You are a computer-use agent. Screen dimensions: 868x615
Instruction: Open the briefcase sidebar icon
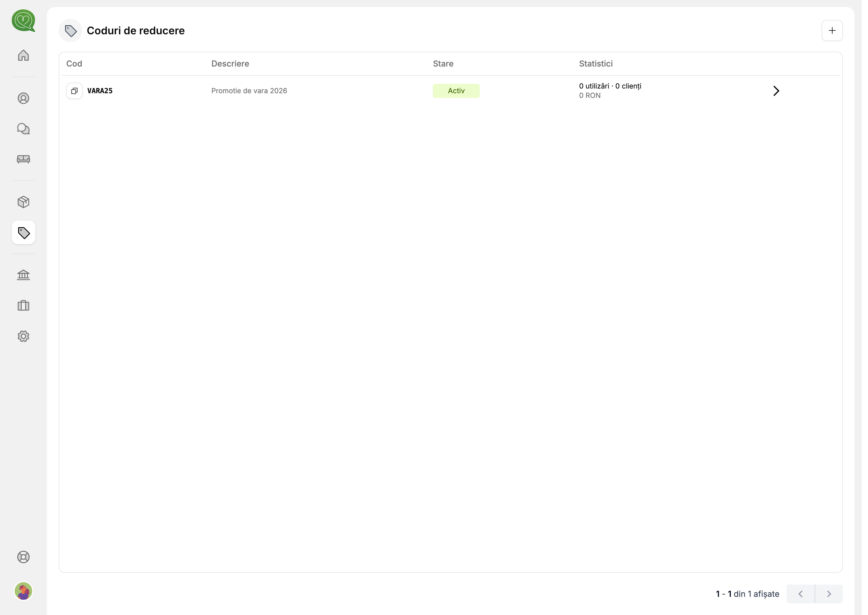coord(23,305)
